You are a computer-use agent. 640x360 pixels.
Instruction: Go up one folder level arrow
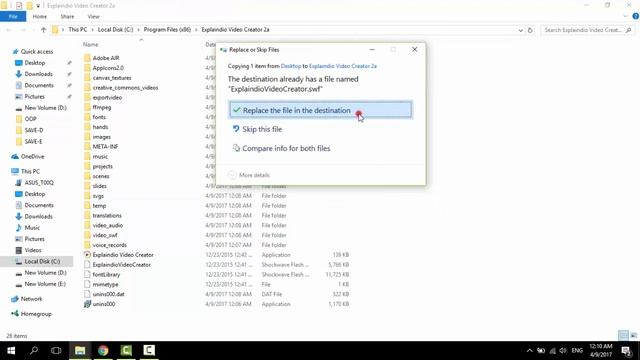click(44, 30)
